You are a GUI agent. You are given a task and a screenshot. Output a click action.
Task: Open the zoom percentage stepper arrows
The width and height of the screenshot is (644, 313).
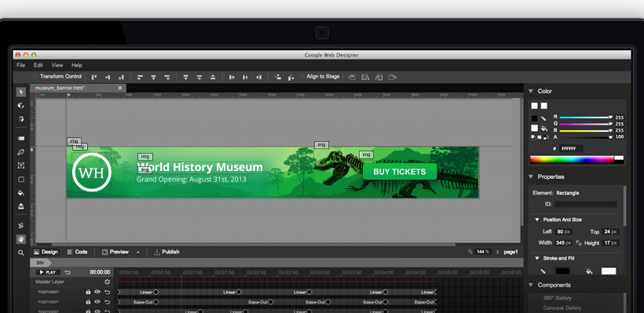pyautogui.click(x=497, y=252)
